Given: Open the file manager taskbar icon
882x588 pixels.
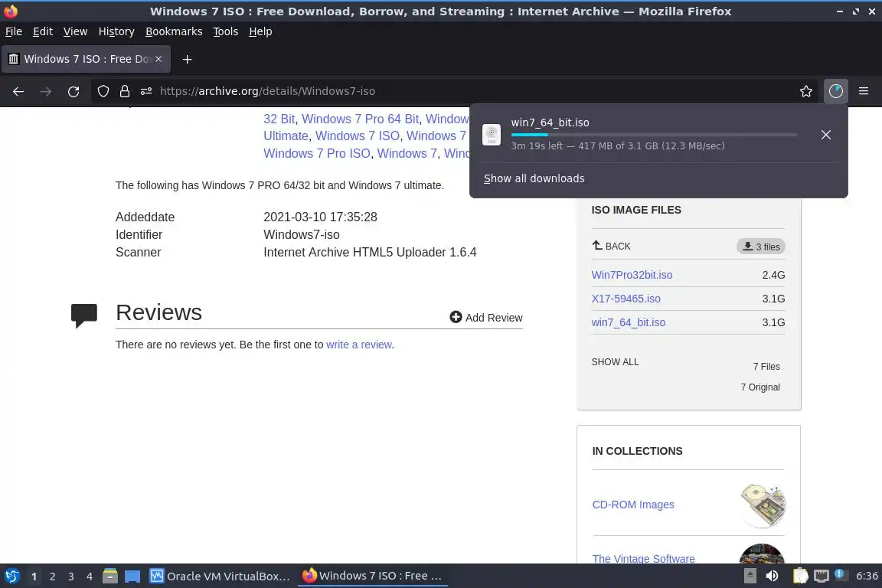Looking at the screenshot, I should [110, 577].
